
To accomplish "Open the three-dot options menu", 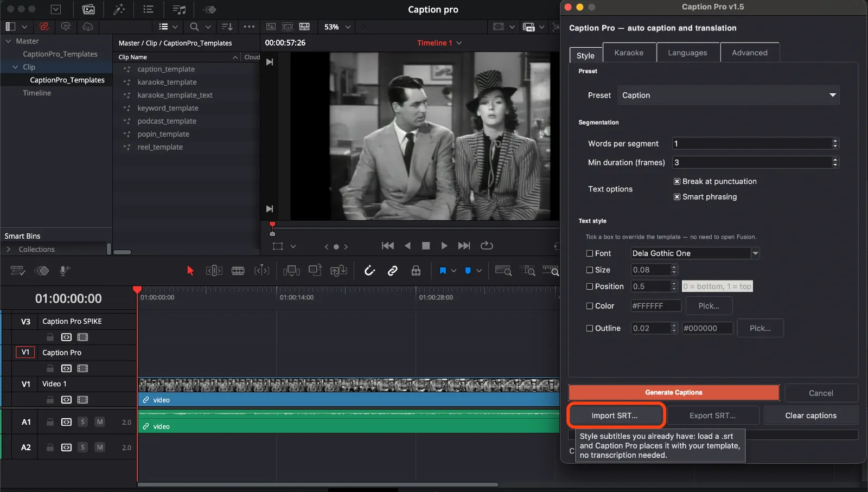I will click(249, 27).
